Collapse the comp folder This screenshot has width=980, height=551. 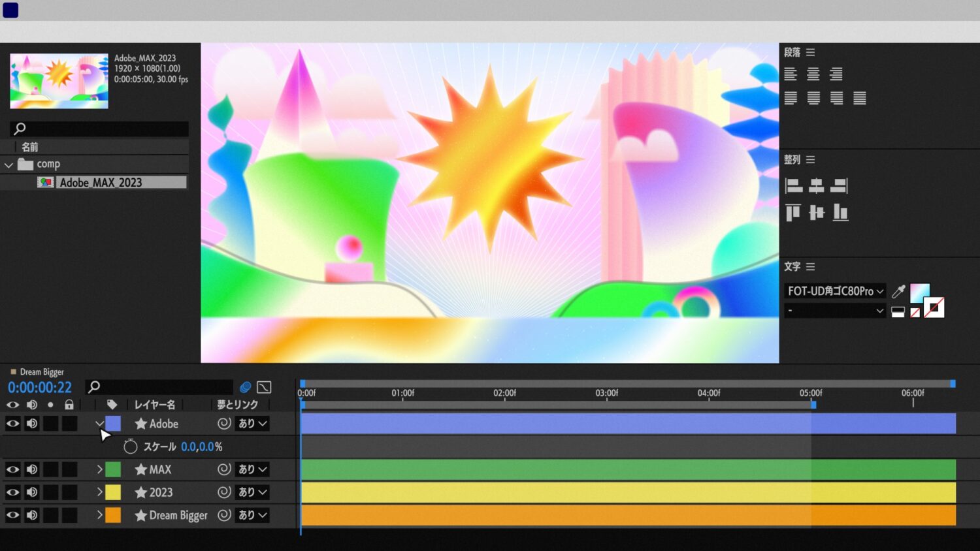point(8,165)
